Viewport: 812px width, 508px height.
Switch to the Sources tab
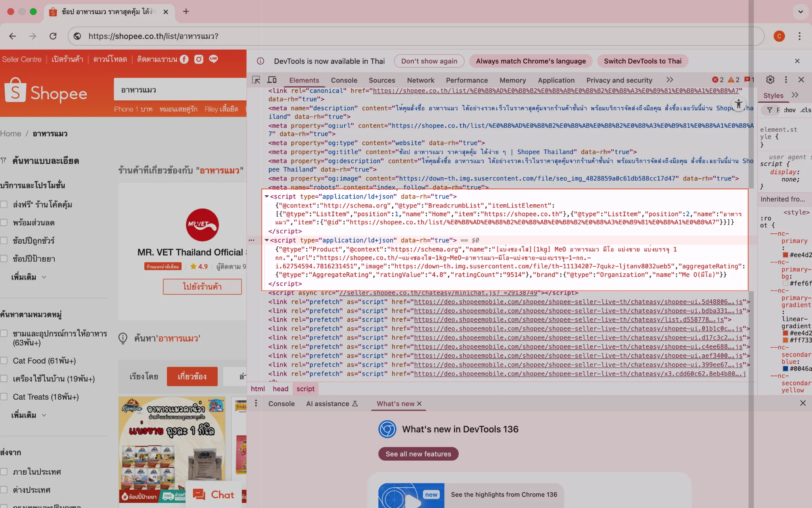382,80
